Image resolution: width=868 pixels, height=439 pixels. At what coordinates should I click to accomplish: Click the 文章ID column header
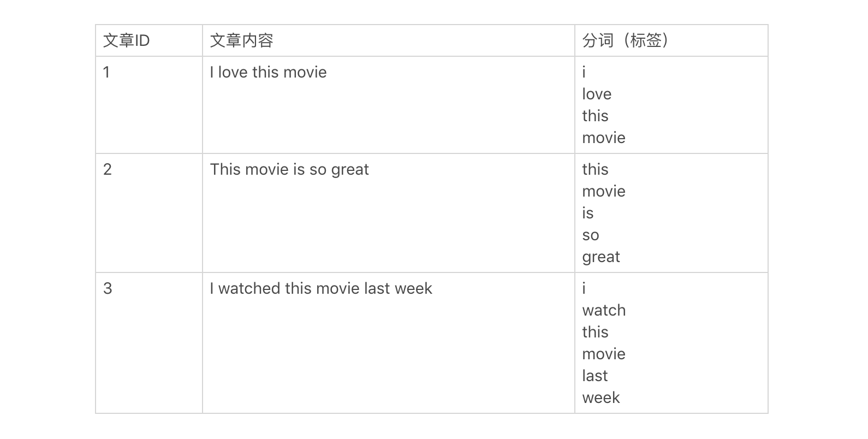pyautogui.click(x=126, y=40)
